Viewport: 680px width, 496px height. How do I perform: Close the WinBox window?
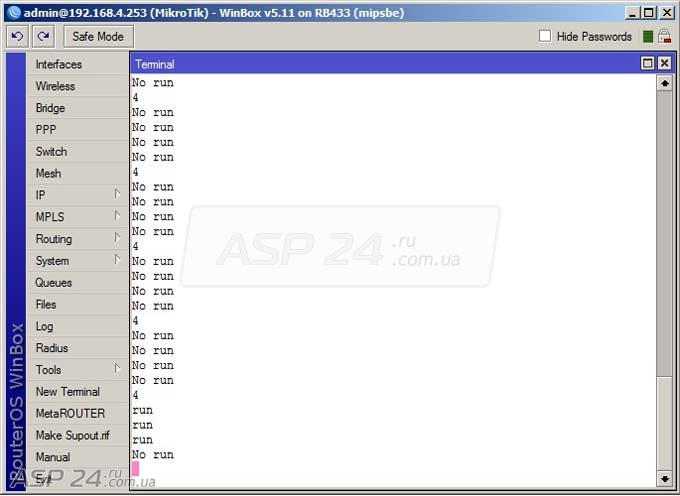click(667, 13)
